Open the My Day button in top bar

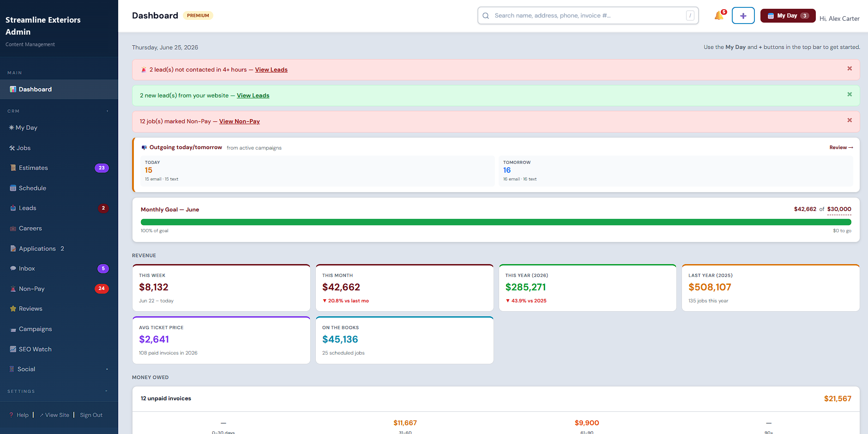788,16
